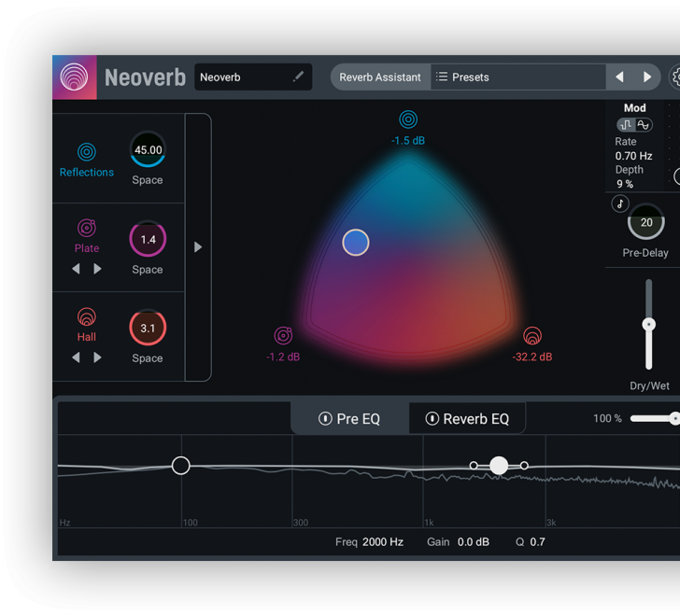Screen dimensions: 680x616
Task: Go to next preset arrow
Action: click(647, 77)
